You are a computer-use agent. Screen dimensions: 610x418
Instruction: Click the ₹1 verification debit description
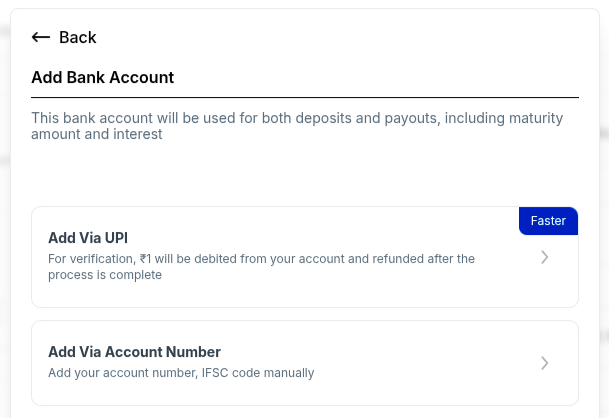pyautogui.click(x=200, y=259)
